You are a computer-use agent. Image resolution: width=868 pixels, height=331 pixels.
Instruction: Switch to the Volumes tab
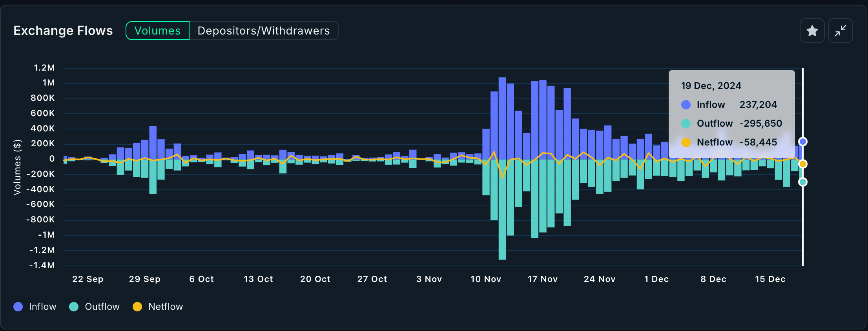point(157,31)
